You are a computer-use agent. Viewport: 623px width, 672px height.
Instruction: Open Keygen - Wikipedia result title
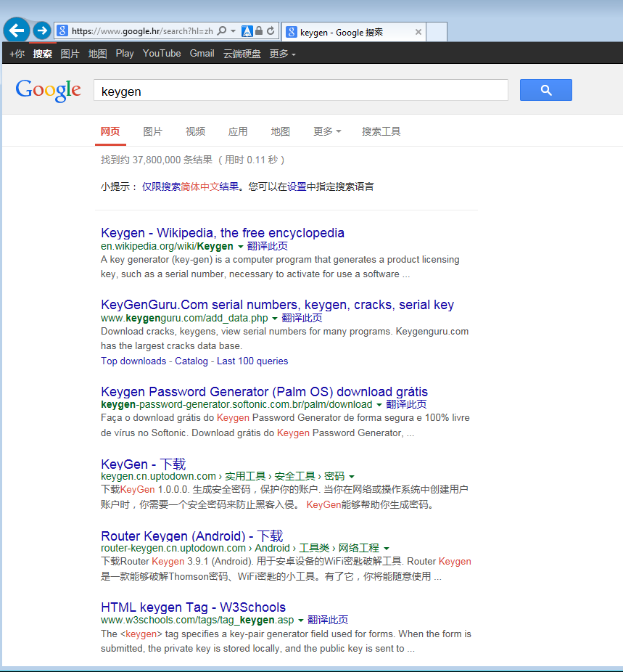point(222,233)
